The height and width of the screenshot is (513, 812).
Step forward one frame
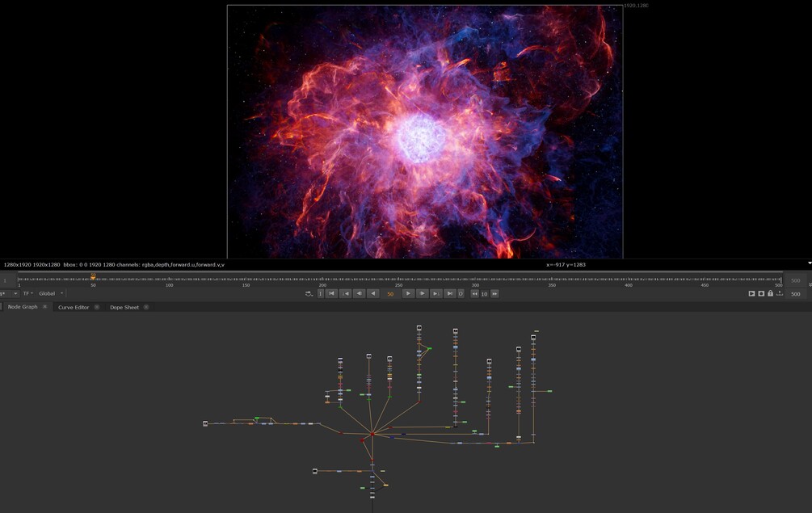click(x=422, y=293)
